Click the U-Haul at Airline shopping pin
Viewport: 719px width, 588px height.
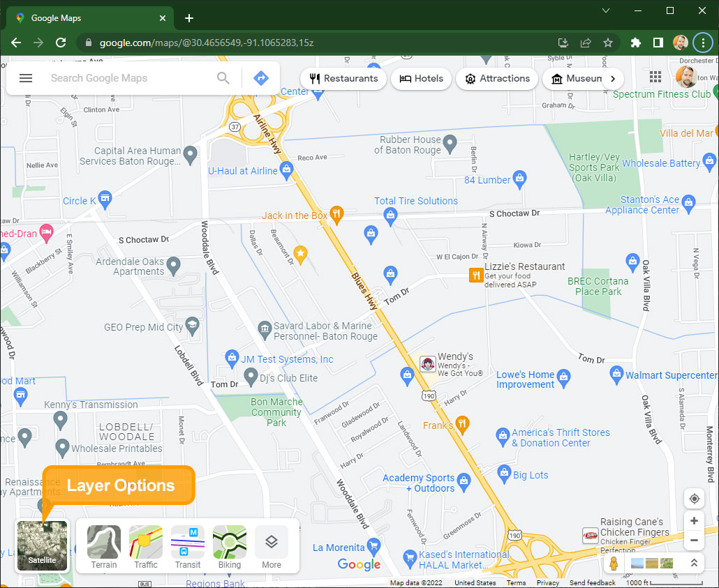pos(287,170)
